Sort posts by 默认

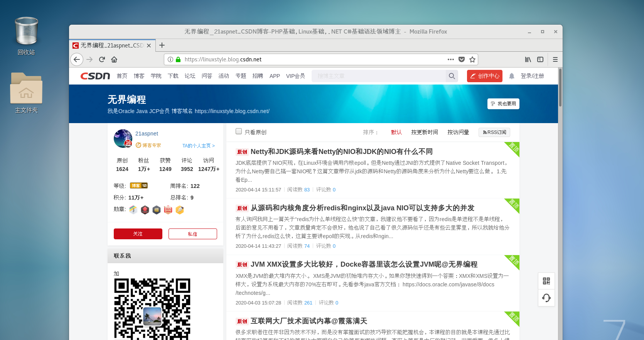point(396,132)
